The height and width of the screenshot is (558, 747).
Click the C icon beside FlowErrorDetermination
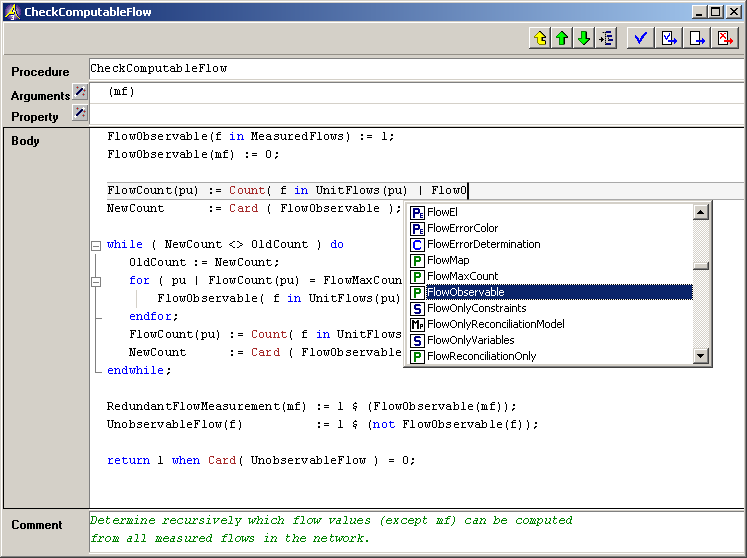[x=417, y=244]
